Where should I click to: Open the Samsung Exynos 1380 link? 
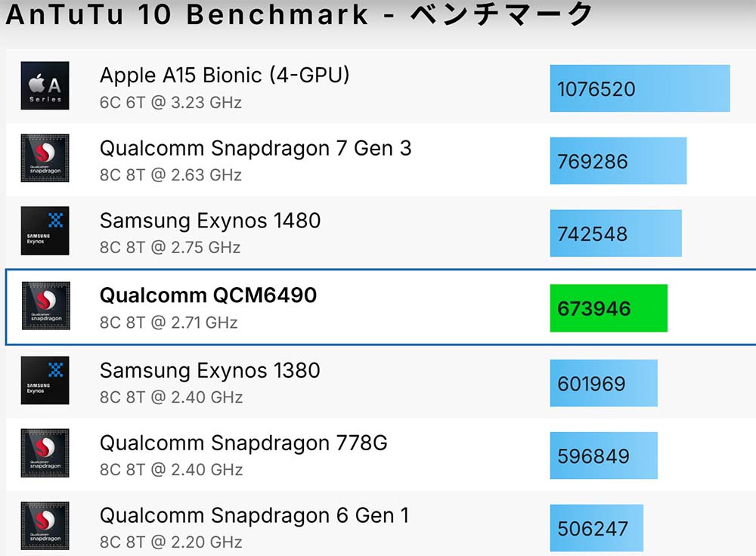point(210,370)
